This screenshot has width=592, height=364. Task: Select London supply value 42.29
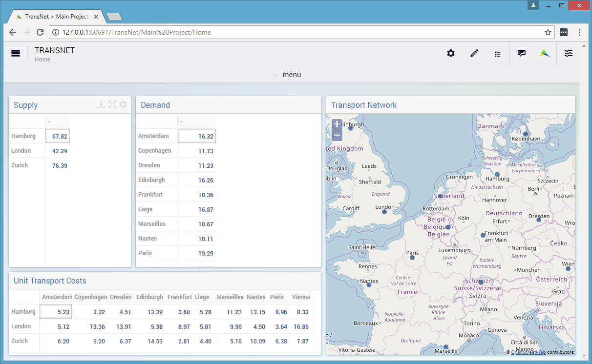click(x=58, y=151)
